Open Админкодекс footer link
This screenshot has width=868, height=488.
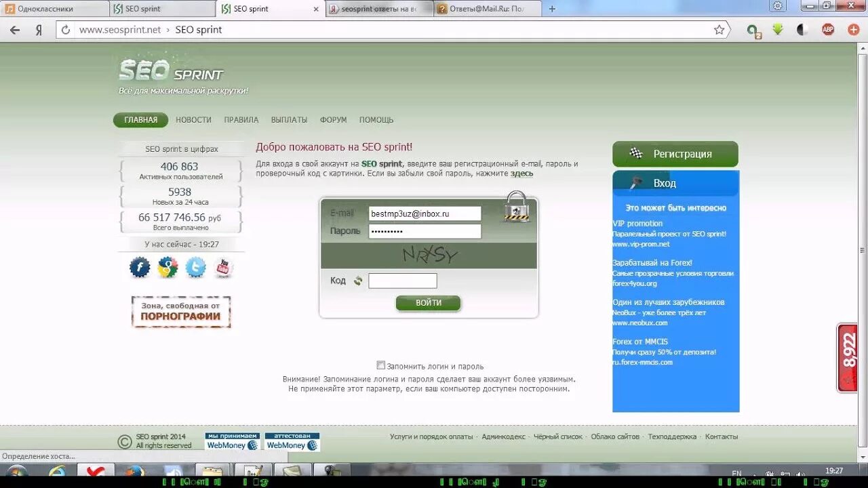503,437
